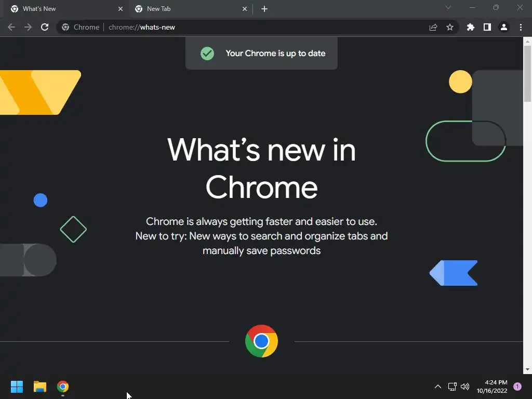Open the clock showing 4:24 PM
This screenshot has width=532, height=399.
pos(492,387)
